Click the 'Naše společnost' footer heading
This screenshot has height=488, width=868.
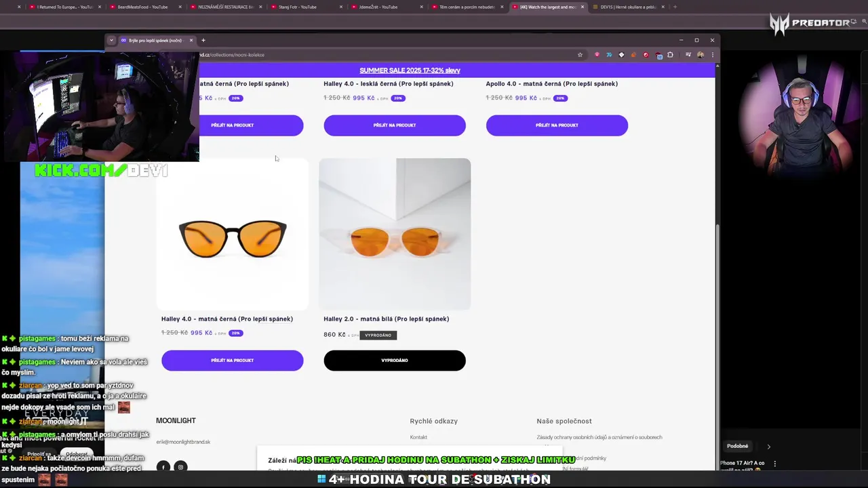(564, 422)
